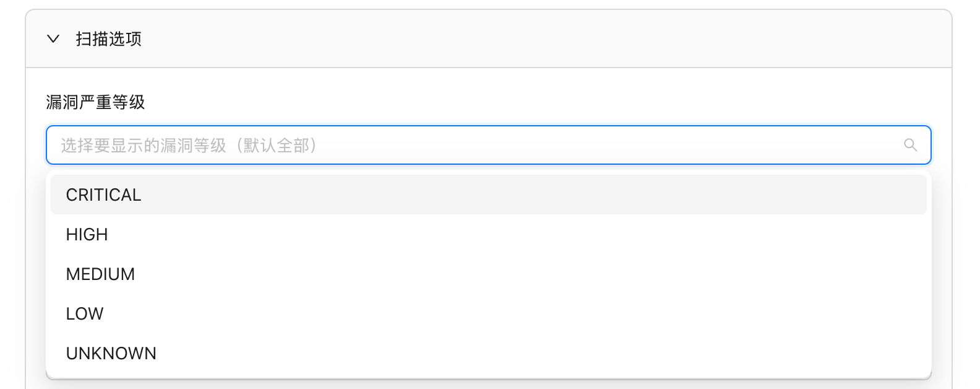Enable MEDIUM filter in severity dropdown
This screenshot has height=389, width=980.
489,274
